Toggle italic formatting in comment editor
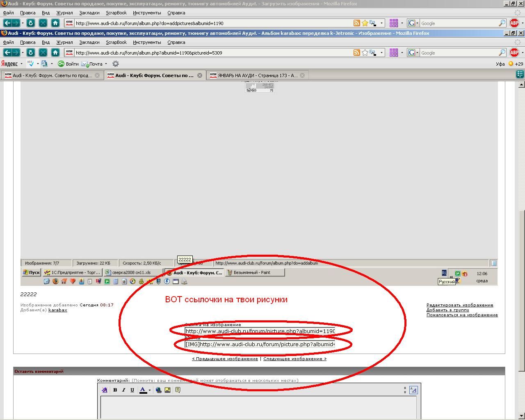 point(123,390)
